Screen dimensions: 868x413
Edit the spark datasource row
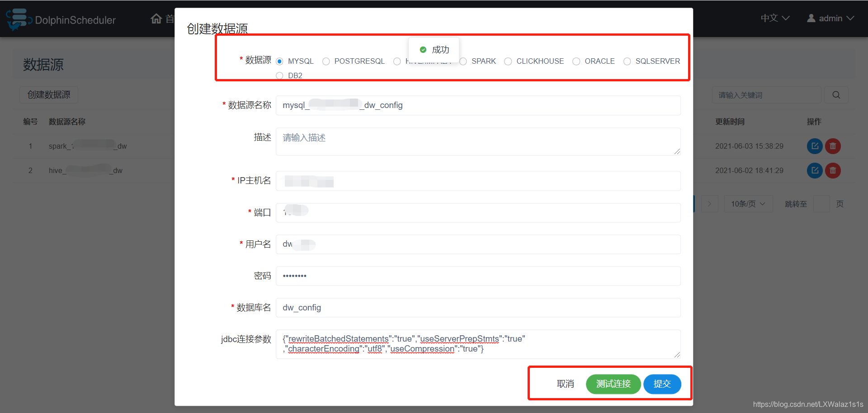815,146
